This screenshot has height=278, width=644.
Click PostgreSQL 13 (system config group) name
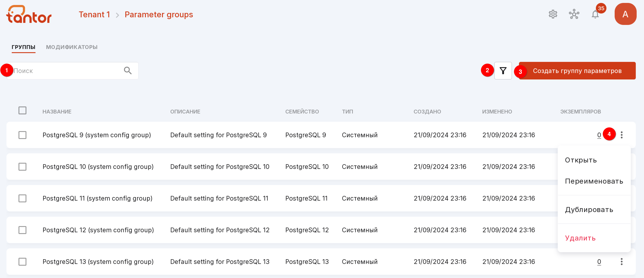[98, 262]
